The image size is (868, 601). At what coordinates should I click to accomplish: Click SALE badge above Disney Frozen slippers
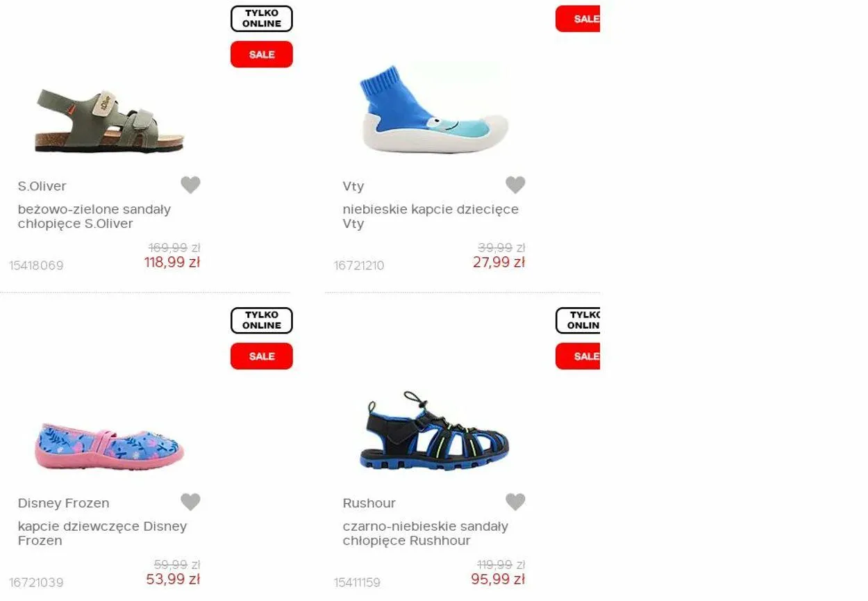(x=262, y=356)
